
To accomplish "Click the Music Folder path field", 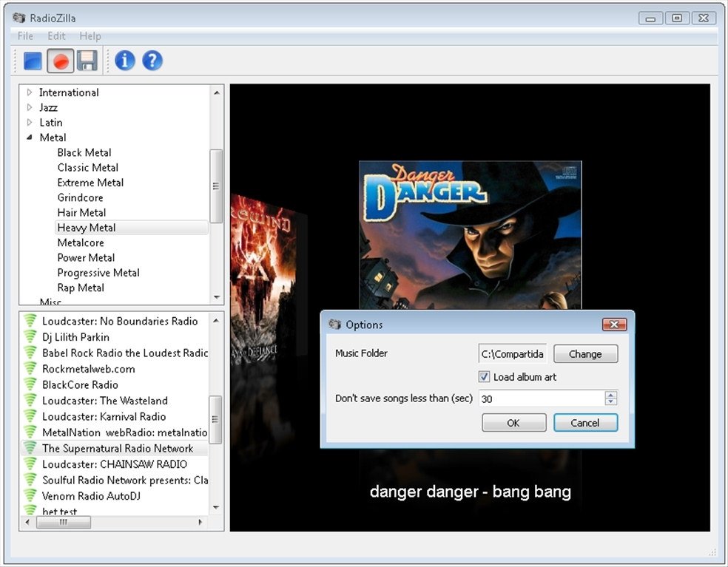I will [x=513, y=353].
